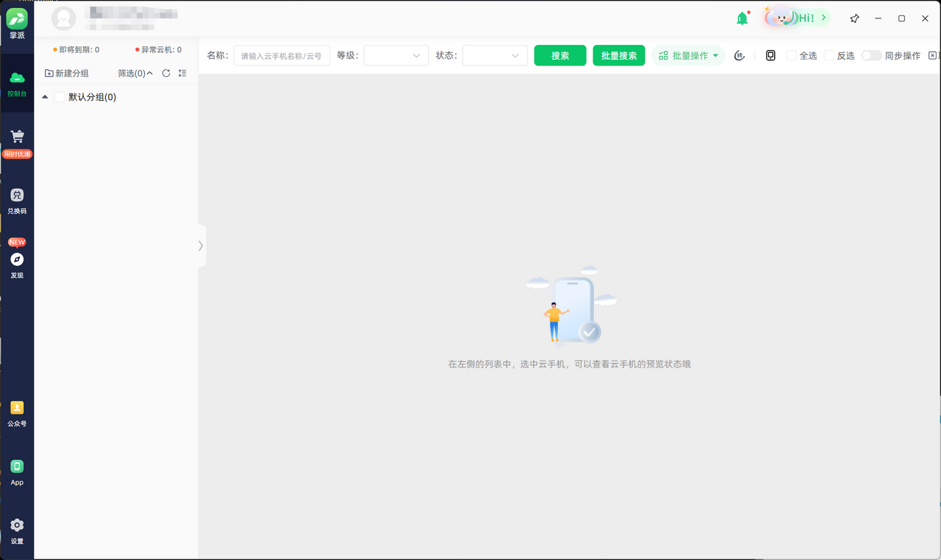Open the 公众号 icon in sidebar
This screenshot has height=560, width=941.
(17, 409)
